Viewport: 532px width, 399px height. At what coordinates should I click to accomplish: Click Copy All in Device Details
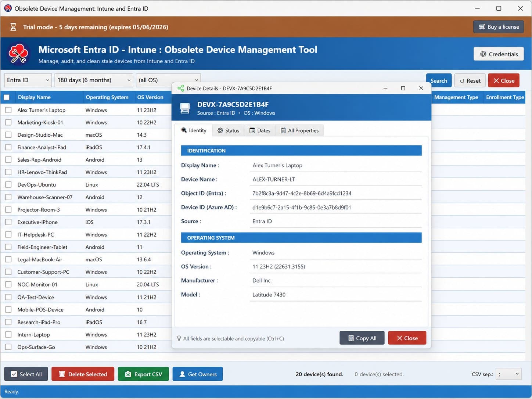(x=362, y=338)
